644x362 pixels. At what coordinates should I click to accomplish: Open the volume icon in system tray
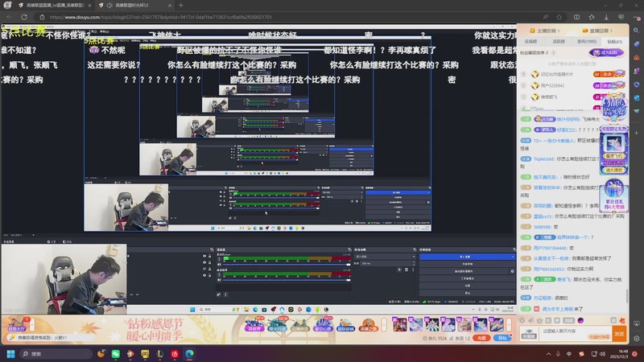(x=602, y=354)
